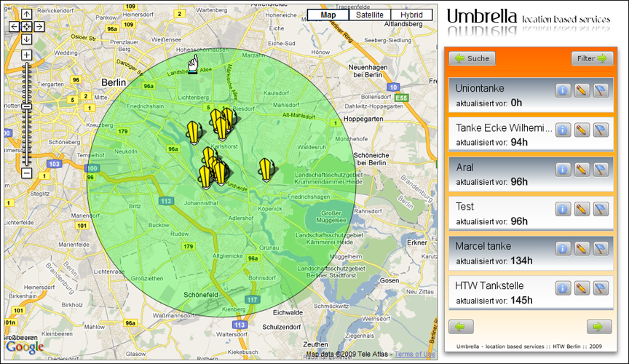Pan the map down with arrow

click(26, 39)
